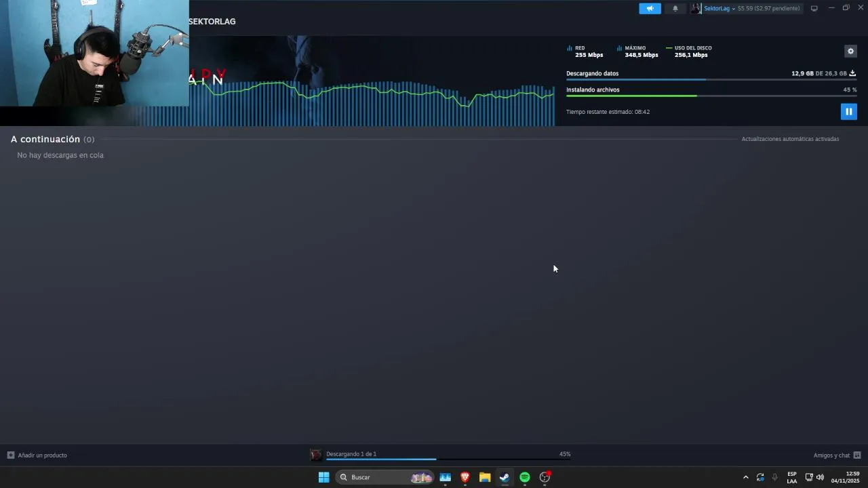Click the RED network speed legend
868x488 pixels.
585,52
